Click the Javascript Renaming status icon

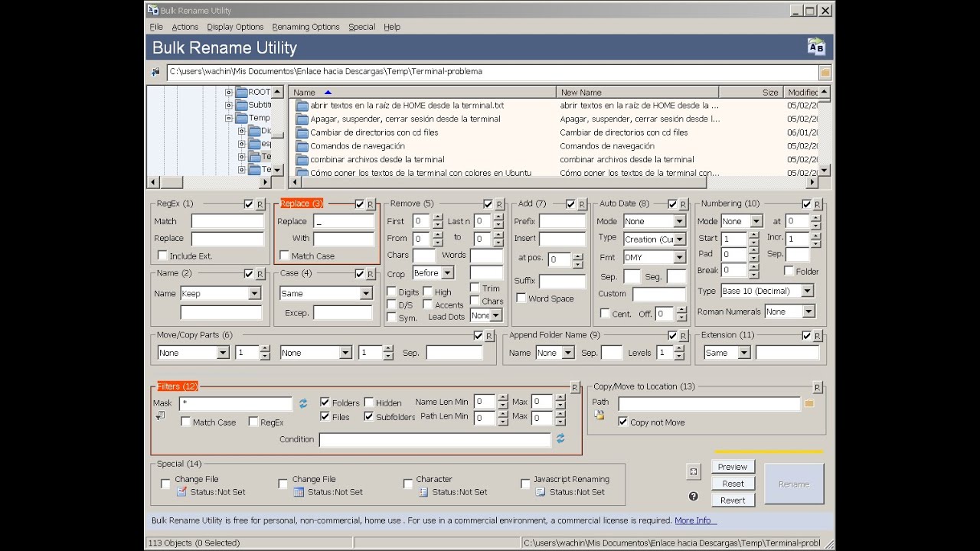[541, 492]
